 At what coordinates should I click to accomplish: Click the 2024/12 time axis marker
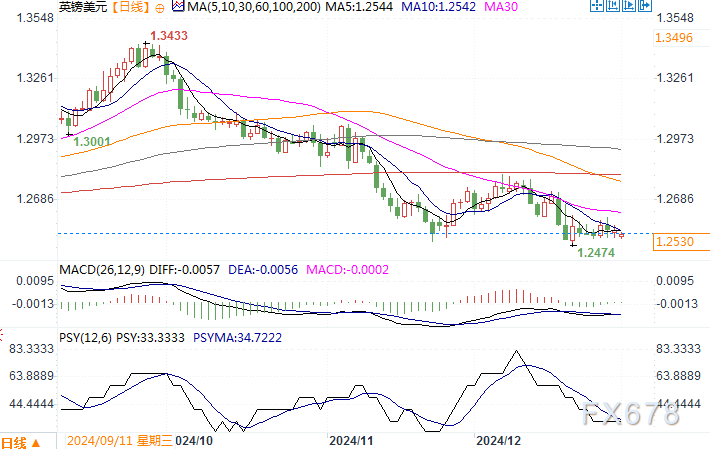(498, 440)
